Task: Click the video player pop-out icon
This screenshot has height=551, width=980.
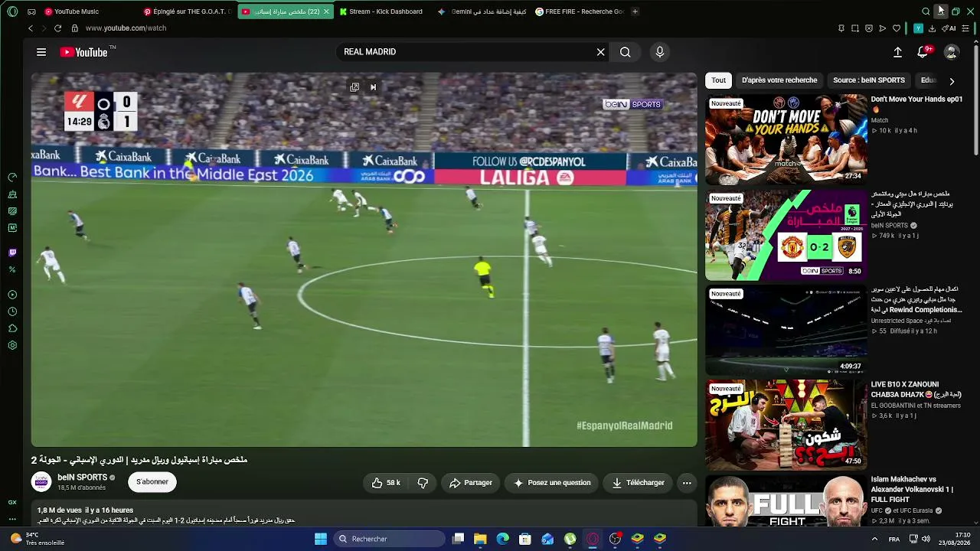Action: click(x=354, y=87)
